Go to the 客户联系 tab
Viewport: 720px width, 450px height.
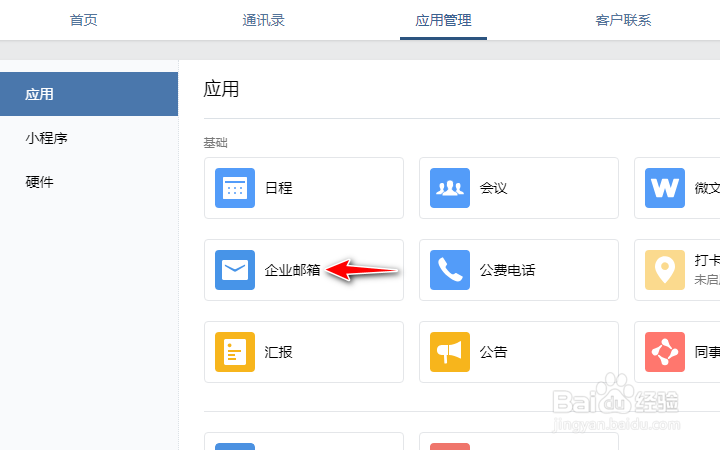[623, 20]
